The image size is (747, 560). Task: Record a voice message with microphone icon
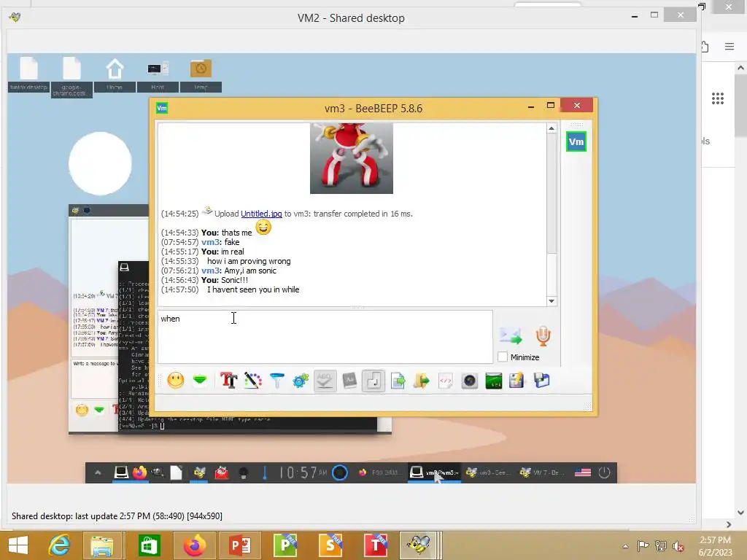click(543, 335)
